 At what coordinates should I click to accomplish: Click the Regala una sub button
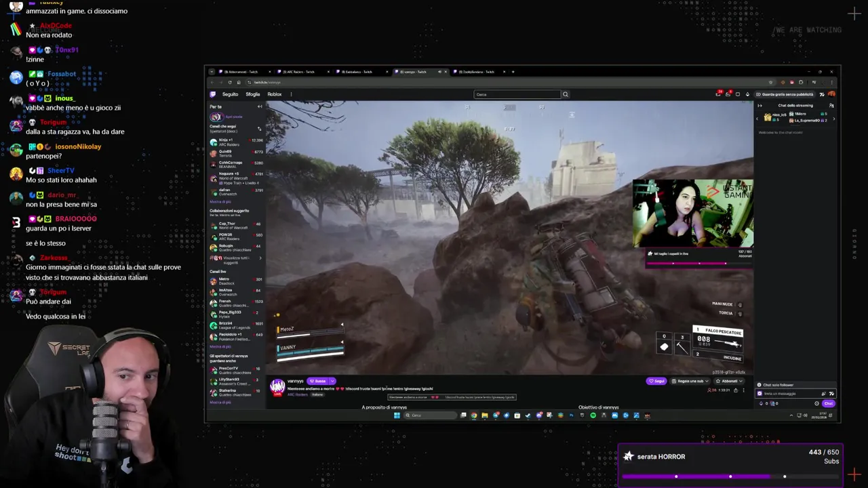point(690,381)
